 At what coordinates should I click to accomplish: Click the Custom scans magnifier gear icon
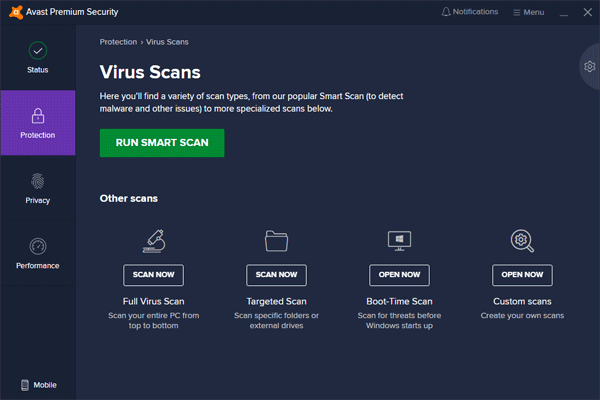point(522,241)
